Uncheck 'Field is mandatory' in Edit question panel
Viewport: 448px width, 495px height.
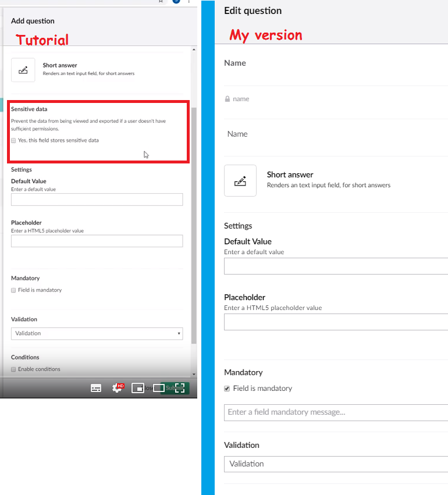pyautogui.click(x=227, y=389)
